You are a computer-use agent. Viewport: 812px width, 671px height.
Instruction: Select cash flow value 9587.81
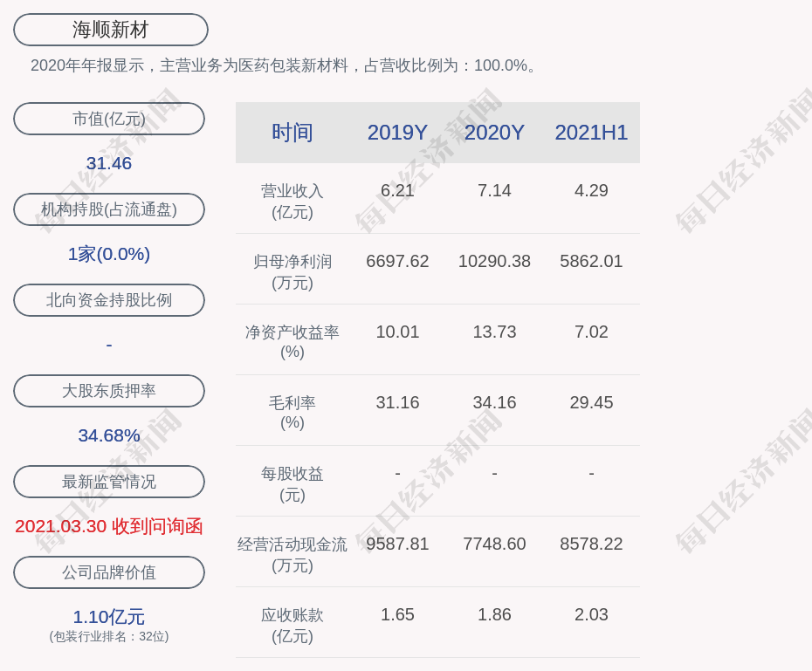click(x=397, y=544)
